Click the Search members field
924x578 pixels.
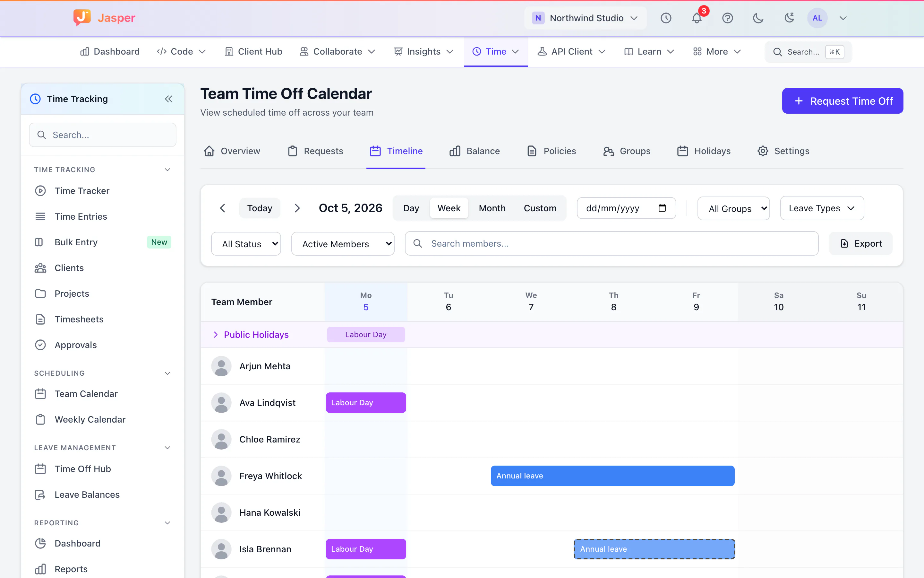pyautogui.click(x=612, y=243)
